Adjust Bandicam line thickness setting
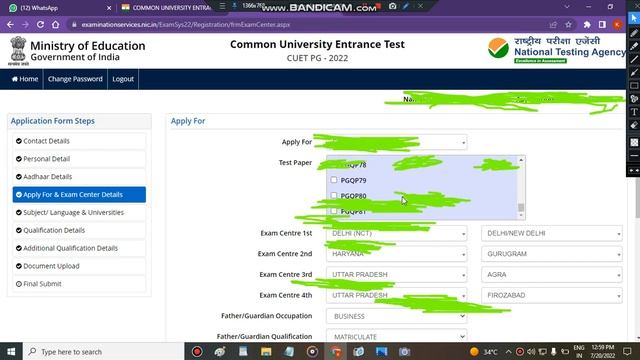The width and height of the screenshot is (640, 360). coord(634,156)
